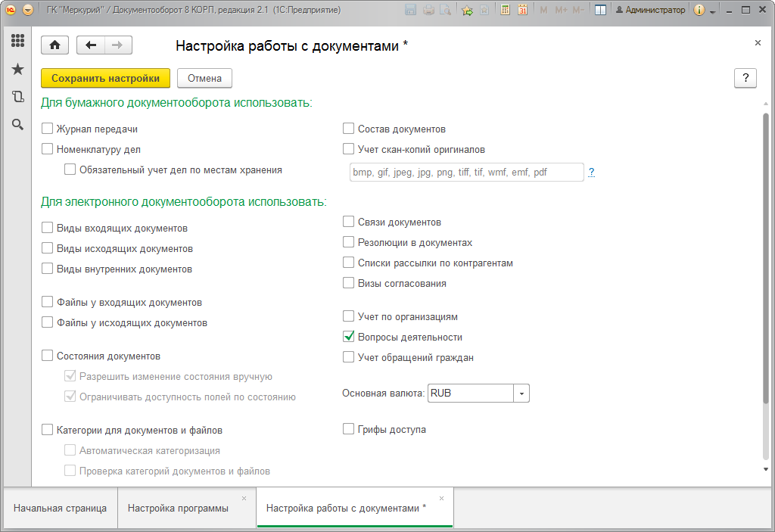Screen dimensions: 775x532
Task: Enable Связи документов checkbox
Action: [x=348, y=222]
